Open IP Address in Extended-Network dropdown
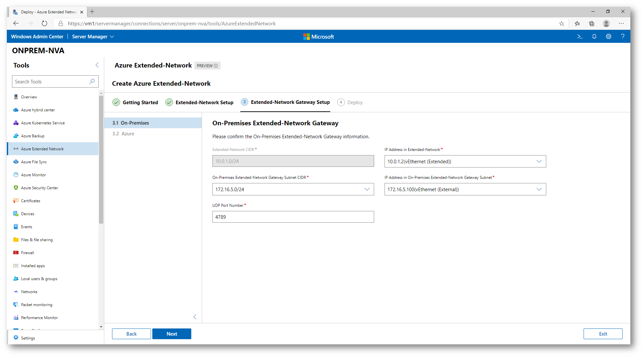 [465, 161]
